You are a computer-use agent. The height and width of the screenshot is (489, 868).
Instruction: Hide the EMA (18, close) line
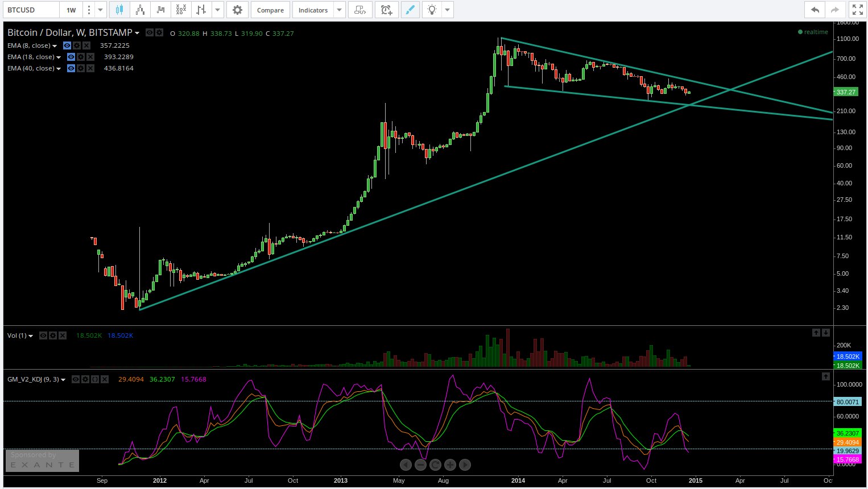pyautogui.click(x=71, y=57)
